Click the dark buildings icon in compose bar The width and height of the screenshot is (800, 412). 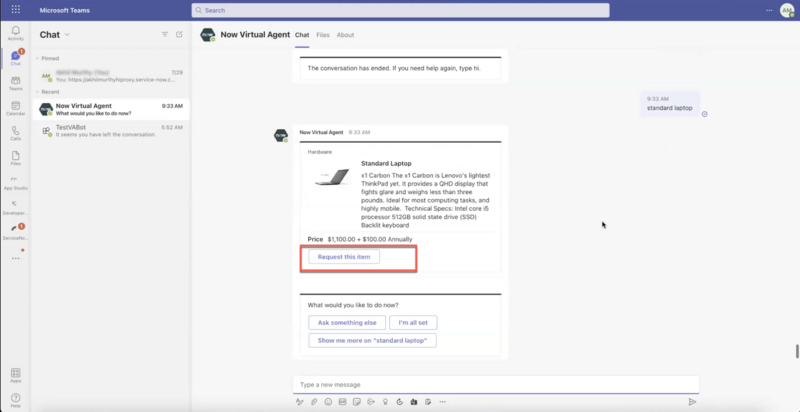pos(414,402)
